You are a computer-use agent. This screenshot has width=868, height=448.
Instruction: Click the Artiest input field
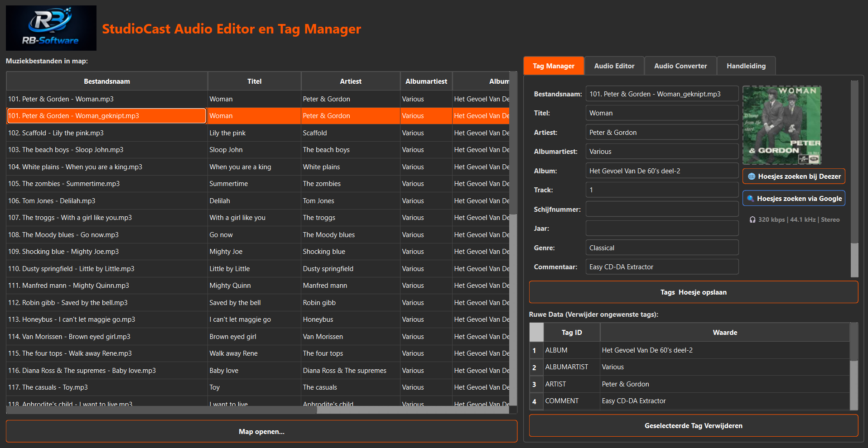click(x=662, y=133)
